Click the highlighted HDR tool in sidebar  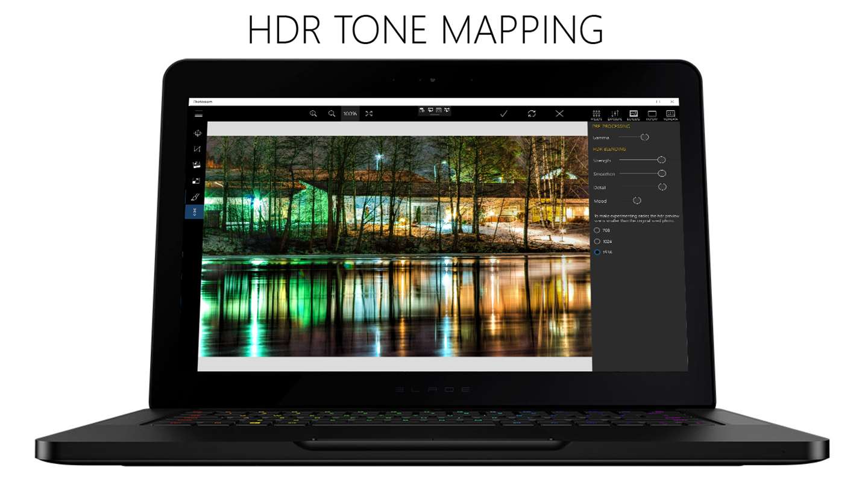[x=194, y=211]
